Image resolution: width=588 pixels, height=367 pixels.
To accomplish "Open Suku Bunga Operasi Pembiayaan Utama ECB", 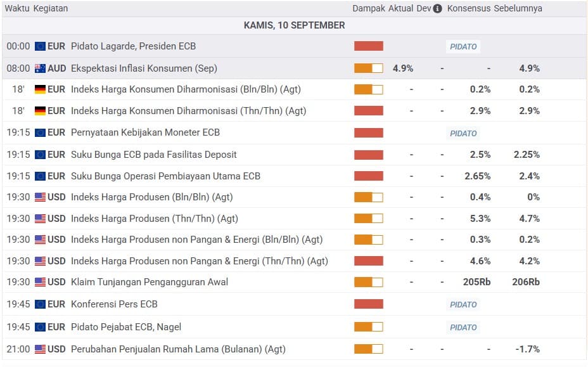I will point(165,176).
